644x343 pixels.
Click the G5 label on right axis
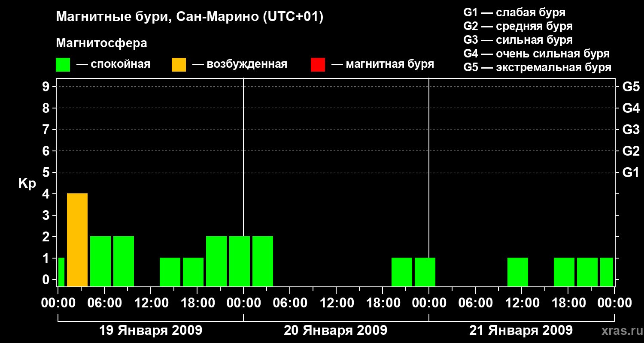point(631,87)
